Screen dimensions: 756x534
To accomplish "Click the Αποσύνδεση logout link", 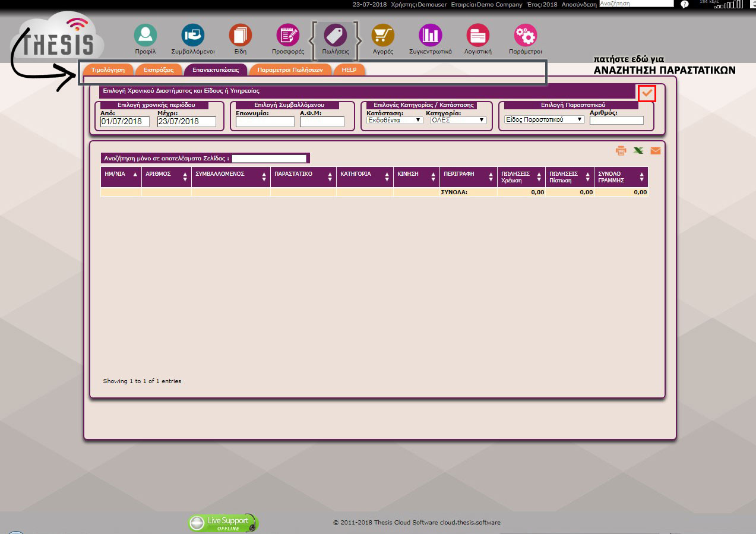I will coord(579,4).
